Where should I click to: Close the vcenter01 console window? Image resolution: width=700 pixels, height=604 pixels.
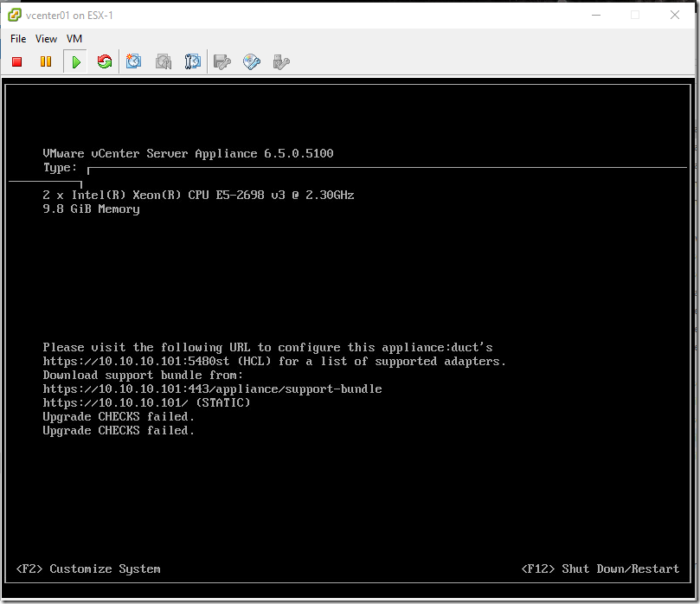675,16
